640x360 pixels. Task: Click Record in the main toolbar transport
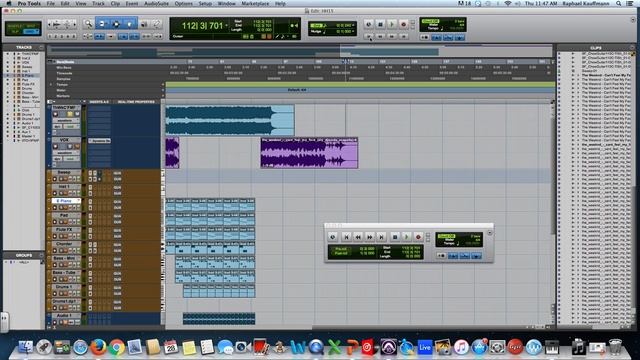404,24
